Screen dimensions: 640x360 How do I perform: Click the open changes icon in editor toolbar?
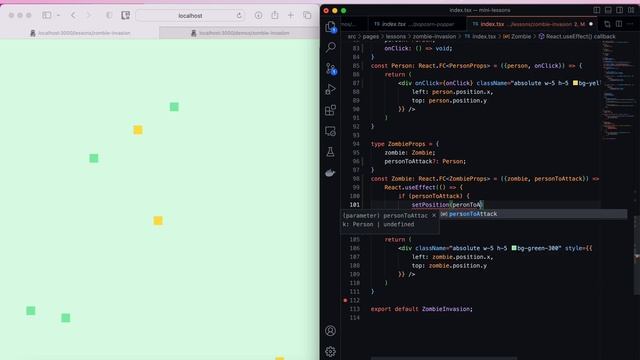pos(607,24)
